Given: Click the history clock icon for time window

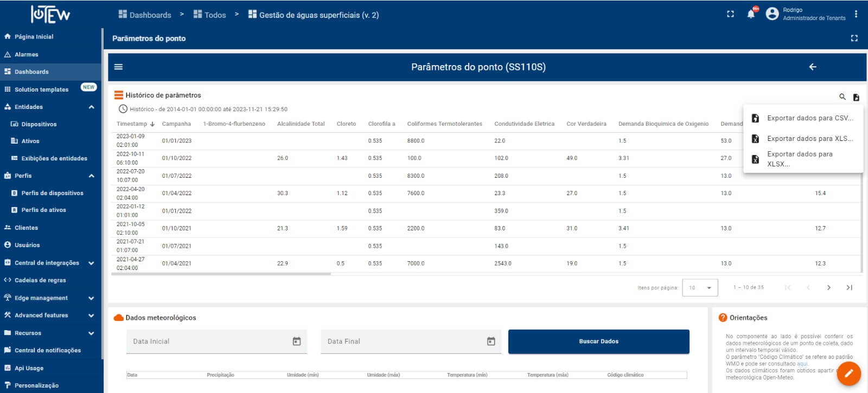Looking at the screenshot, I should tap(123, 109).
